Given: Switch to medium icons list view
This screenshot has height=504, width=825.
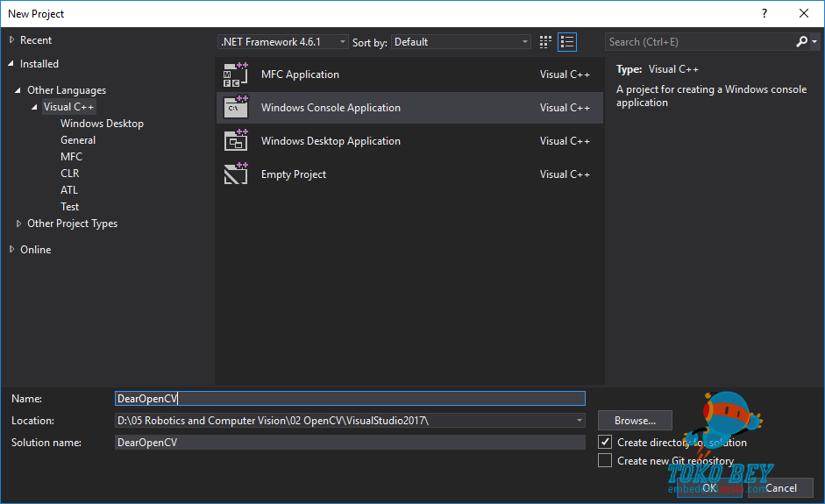Looking at the screenshot, I should pos(567,42).
